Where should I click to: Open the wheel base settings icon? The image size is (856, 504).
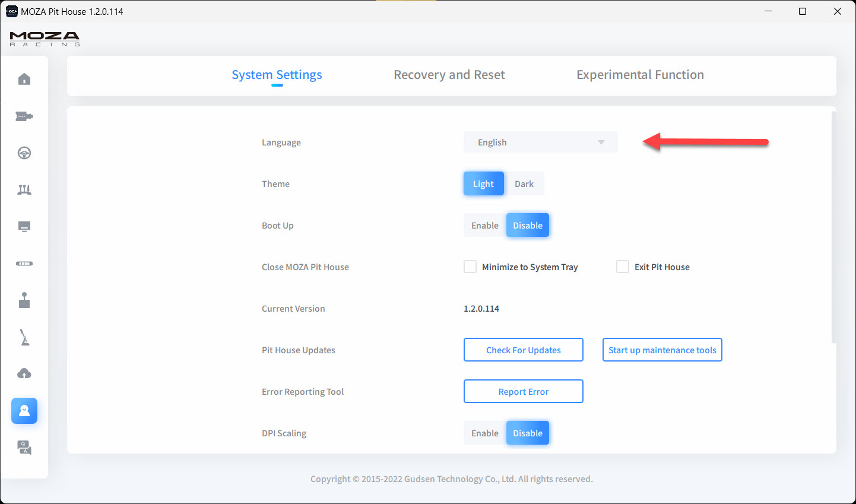24,116
